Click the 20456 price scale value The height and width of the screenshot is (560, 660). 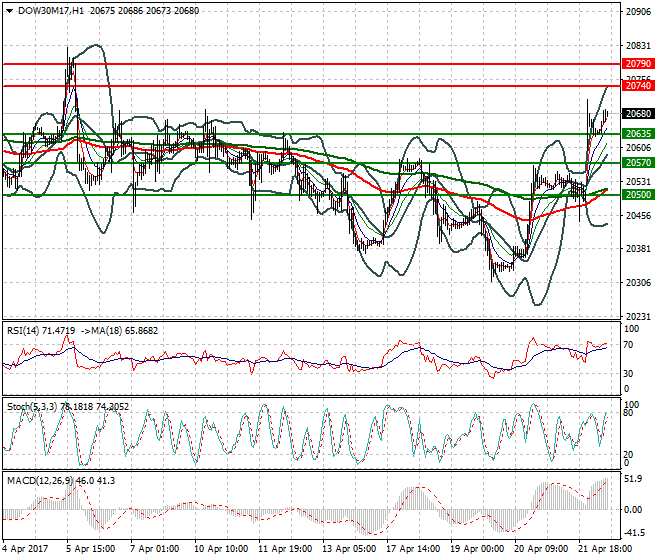[638, 216]
